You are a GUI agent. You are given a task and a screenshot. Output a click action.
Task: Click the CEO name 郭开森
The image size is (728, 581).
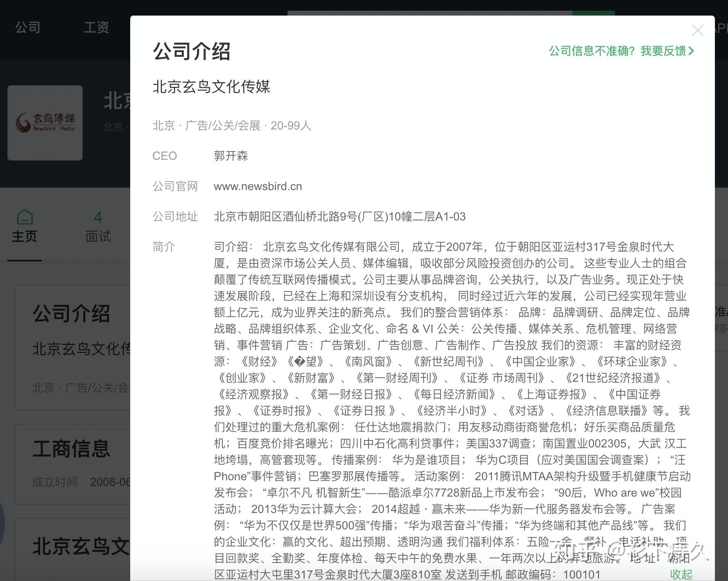click(231, 156)
